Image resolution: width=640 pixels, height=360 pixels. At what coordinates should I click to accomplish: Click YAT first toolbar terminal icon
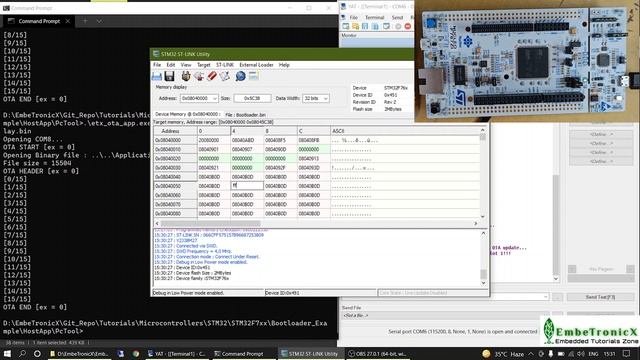pyautogui.click(x=346, y=27)
